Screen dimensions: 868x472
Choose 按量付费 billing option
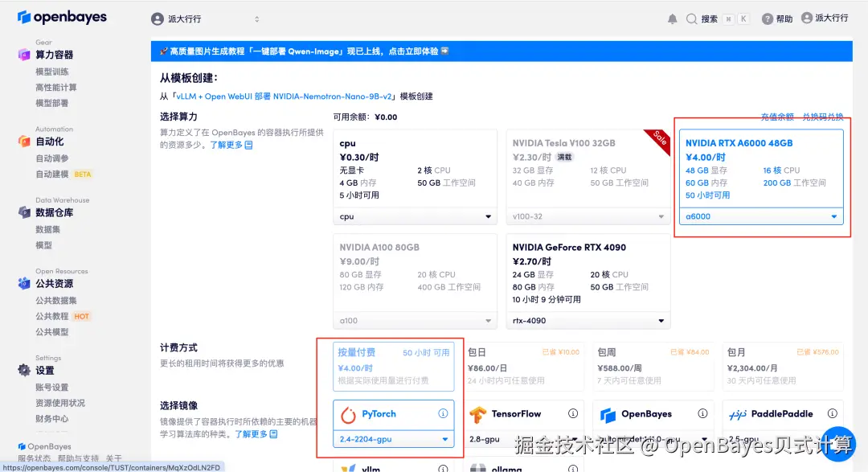pos(394,366)
